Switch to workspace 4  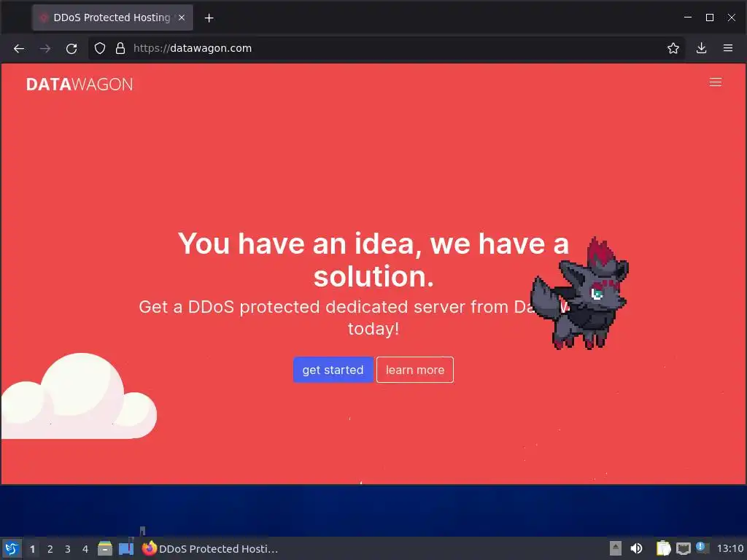85,549
